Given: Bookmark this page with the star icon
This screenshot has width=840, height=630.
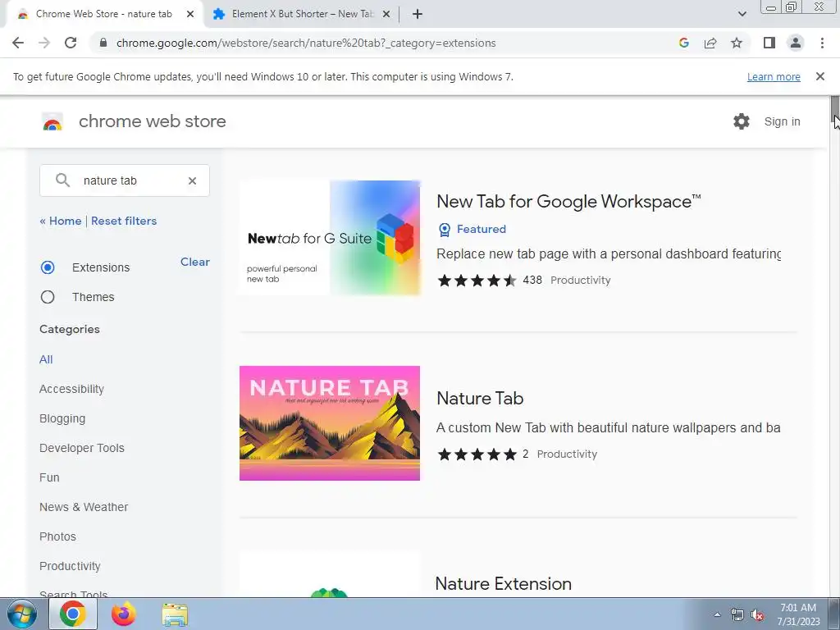Looking at the screenshot, I should (x=737, y=43).
